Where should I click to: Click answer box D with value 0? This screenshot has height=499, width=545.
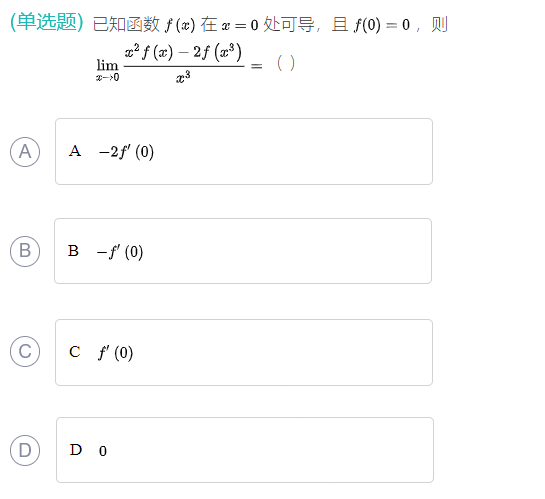coord(245,450)
